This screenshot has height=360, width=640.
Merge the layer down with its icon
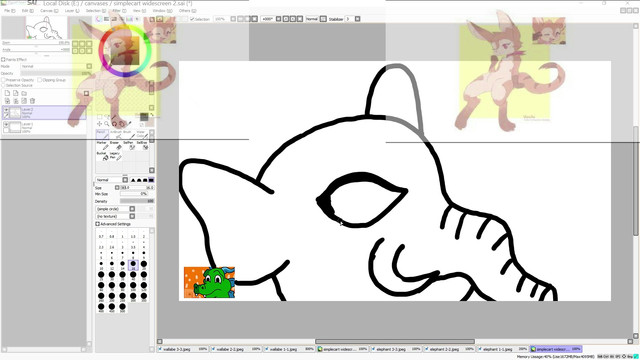coord(16,101)
